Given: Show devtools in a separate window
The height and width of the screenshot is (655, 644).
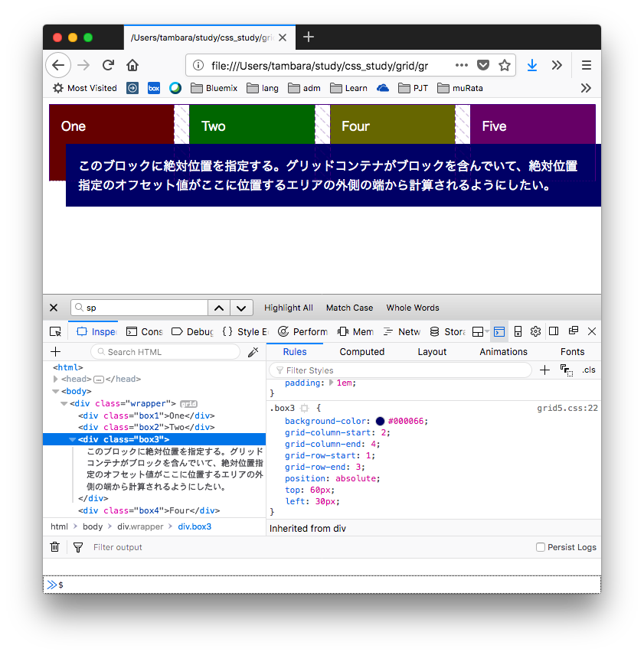Looking at the screenshot, I should (574, 331).
